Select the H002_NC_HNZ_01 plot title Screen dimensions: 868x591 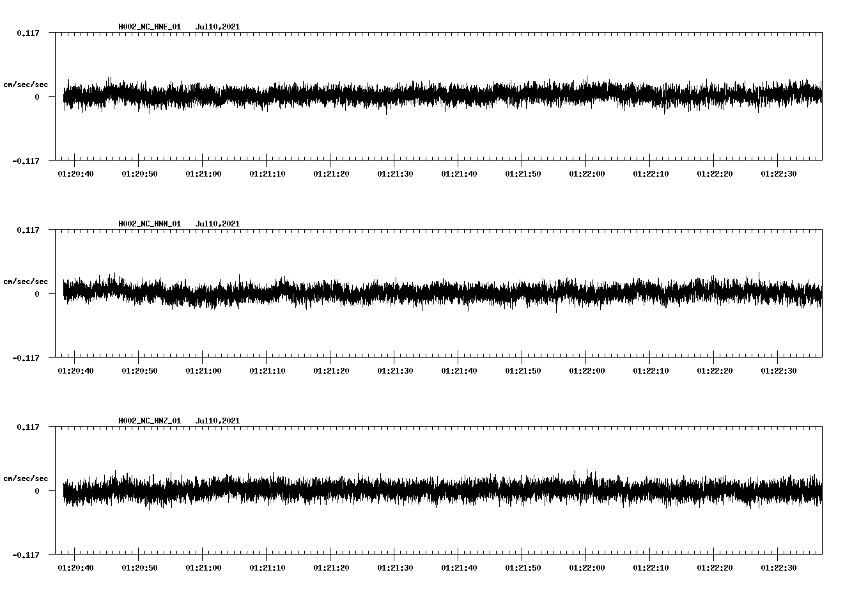[150, 421]
